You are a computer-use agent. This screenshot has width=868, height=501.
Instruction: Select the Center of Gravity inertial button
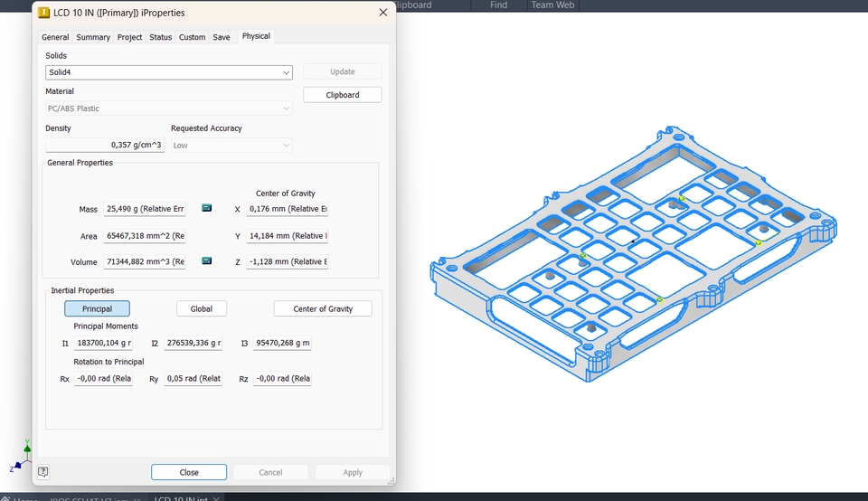tap(323, 308)
